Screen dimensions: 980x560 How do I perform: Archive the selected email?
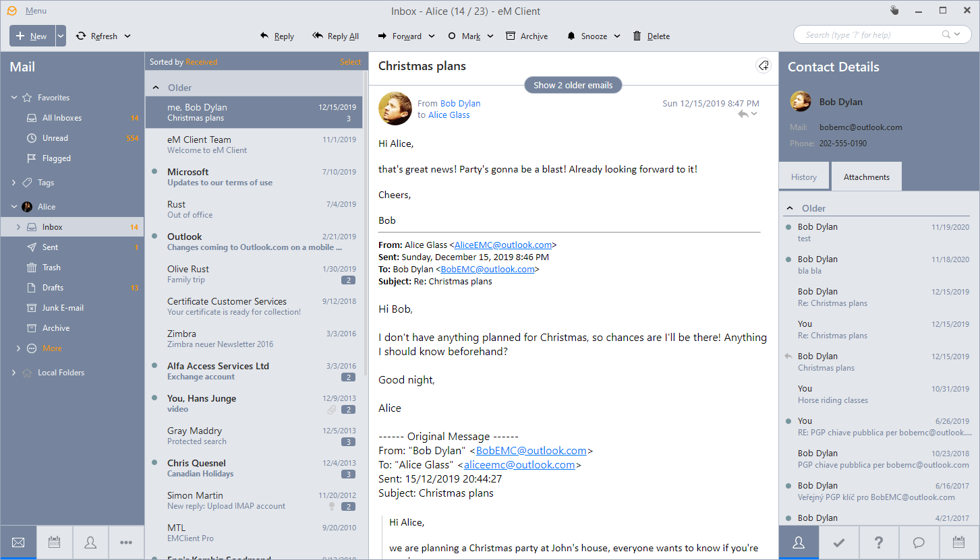(527, 36)
